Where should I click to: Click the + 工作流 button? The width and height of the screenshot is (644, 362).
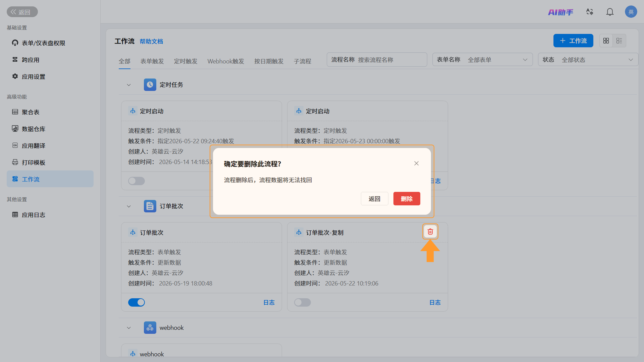pyautogui.click(x=573, y=41)
